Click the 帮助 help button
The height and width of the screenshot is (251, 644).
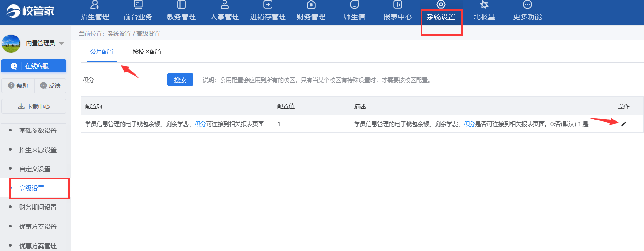click(18, 86)
